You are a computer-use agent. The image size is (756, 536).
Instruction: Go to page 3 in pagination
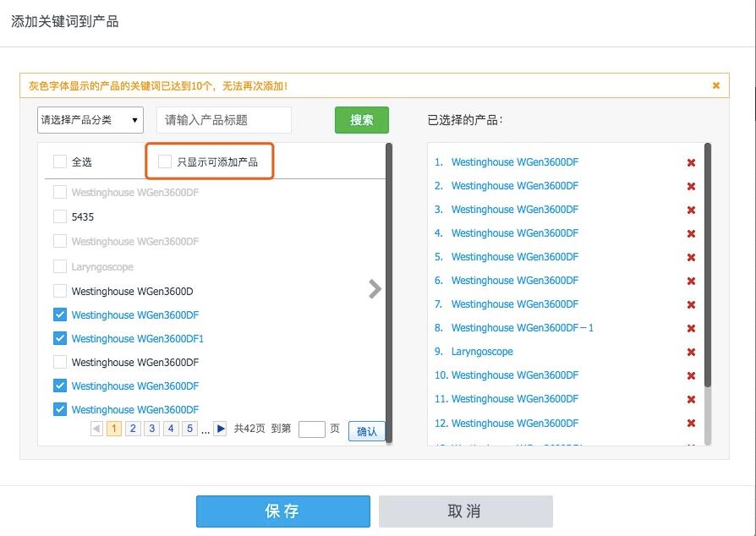(x=152, y=429)
